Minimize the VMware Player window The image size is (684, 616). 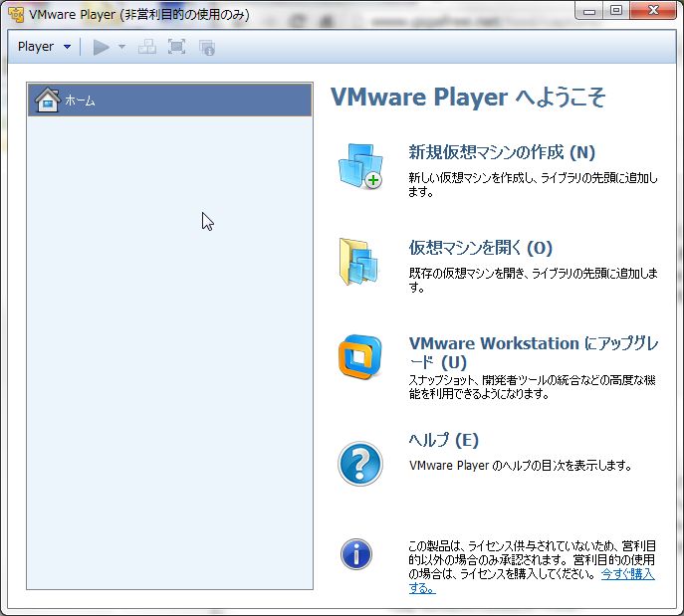(x=589, y=11)
